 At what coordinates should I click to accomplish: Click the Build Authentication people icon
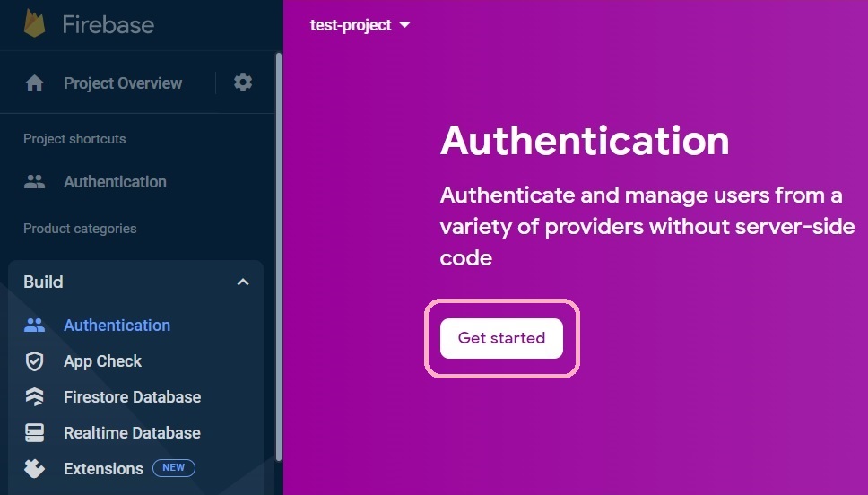(34, 325)
